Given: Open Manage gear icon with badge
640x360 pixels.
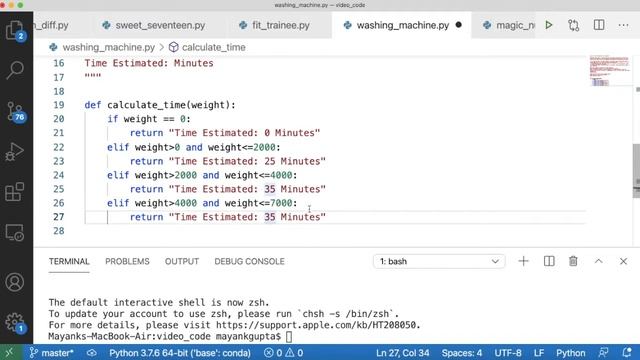Looking at the screenshot, I should 16,323.
